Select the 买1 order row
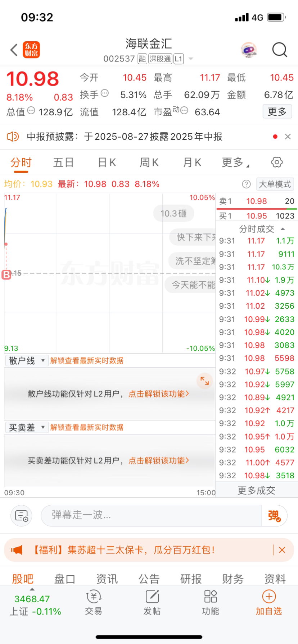The width and height of the screenshot is (298, 644). click(x=257, y=216)
